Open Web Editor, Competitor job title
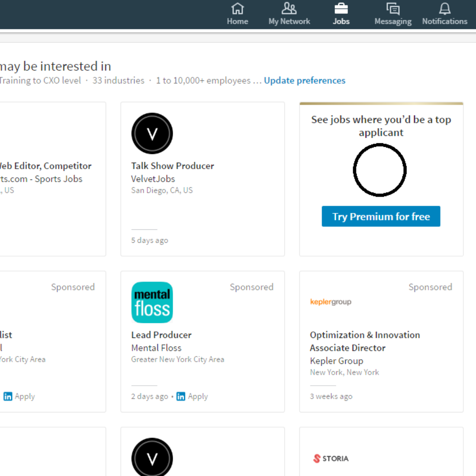This screenshot has height=476, width=476. click(45, 166)
